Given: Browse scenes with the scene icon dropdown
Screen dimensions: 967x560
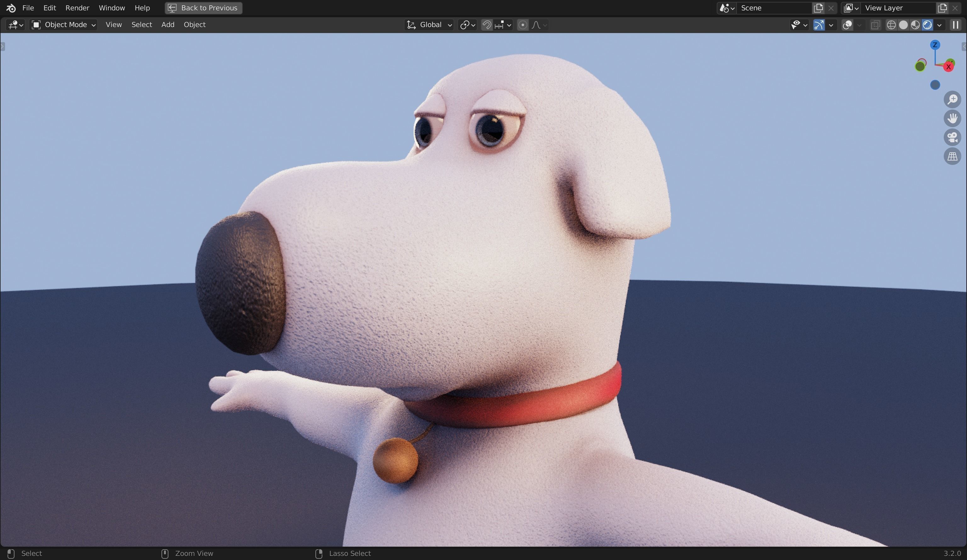Looking at the screenshot, I should click(x=727, y=8).
